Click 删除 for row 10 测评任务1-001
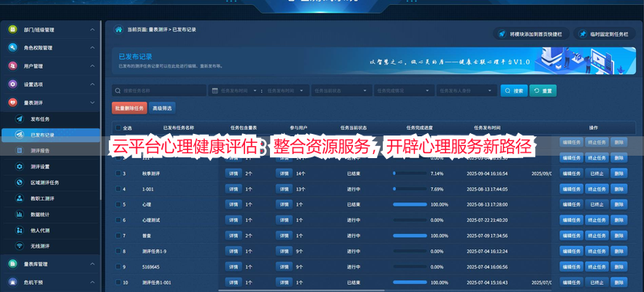Viewport: 644px width, 292px height. tap(619, 282)
